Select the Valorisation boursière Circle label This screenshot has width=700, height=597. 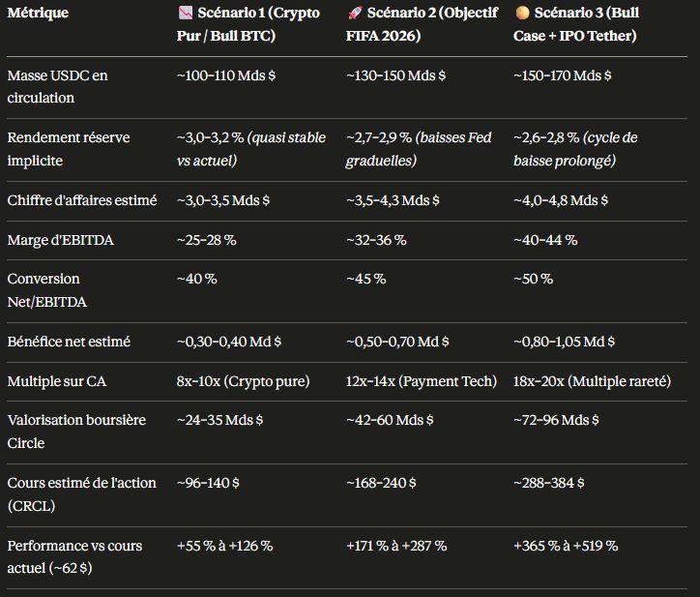click(x=76, y=432)
